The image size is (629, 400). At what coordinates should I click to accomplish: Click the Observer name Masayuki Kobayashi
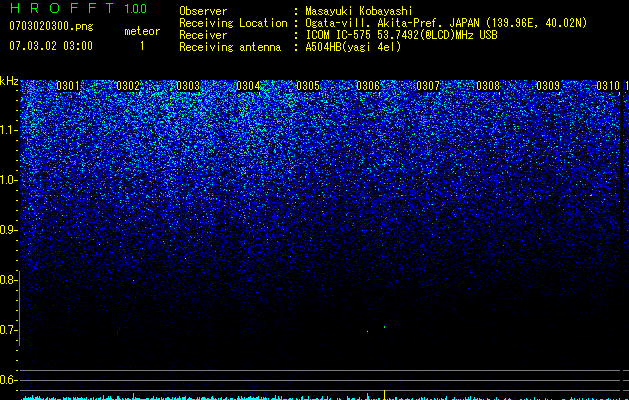pos(359,11)
